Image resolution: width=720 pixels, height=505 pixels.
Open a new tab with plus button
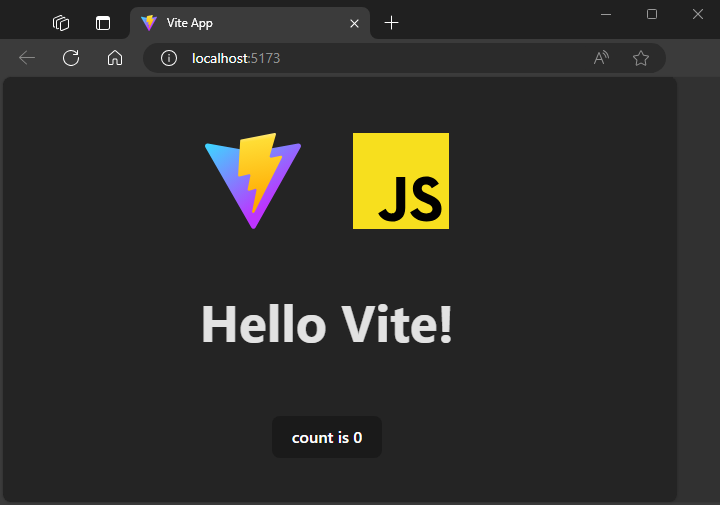click(391, 23)
